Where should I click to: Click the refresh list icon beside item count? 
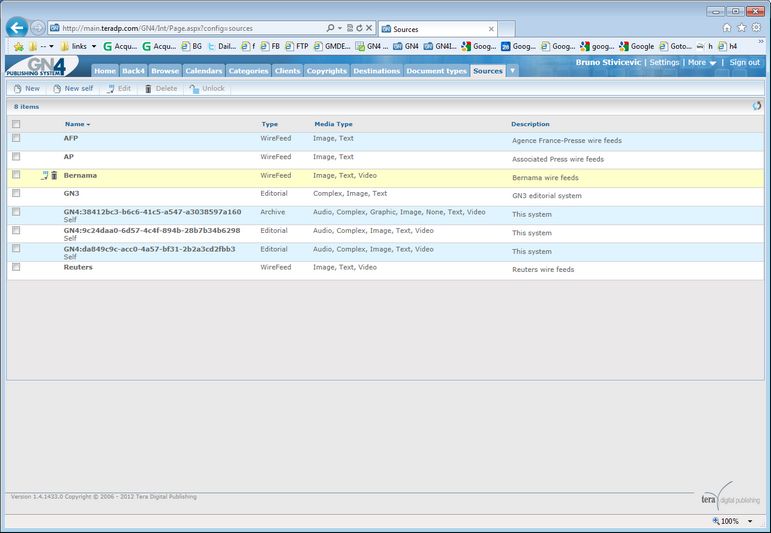[757, 106]
